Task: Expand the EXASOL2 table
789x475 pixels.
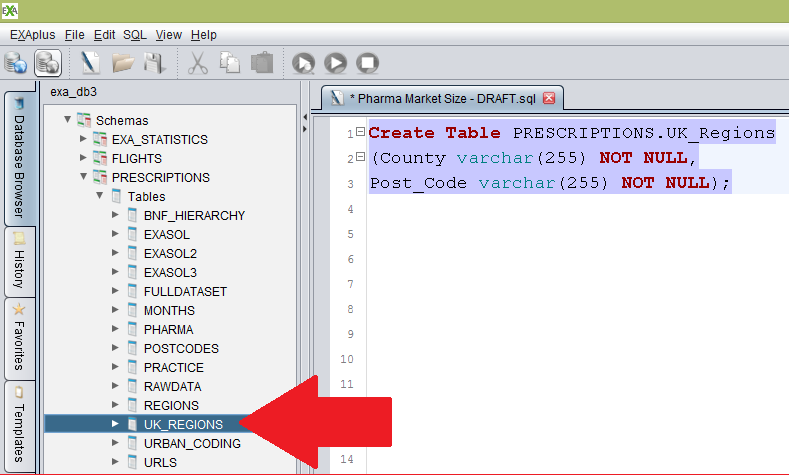Action: coord(115,253)
